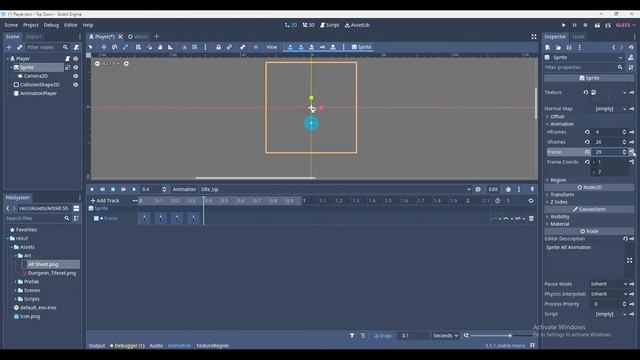Toggle distraction-free mode expand icon
This screenshot has width=640, height=360.
(533, 37)
